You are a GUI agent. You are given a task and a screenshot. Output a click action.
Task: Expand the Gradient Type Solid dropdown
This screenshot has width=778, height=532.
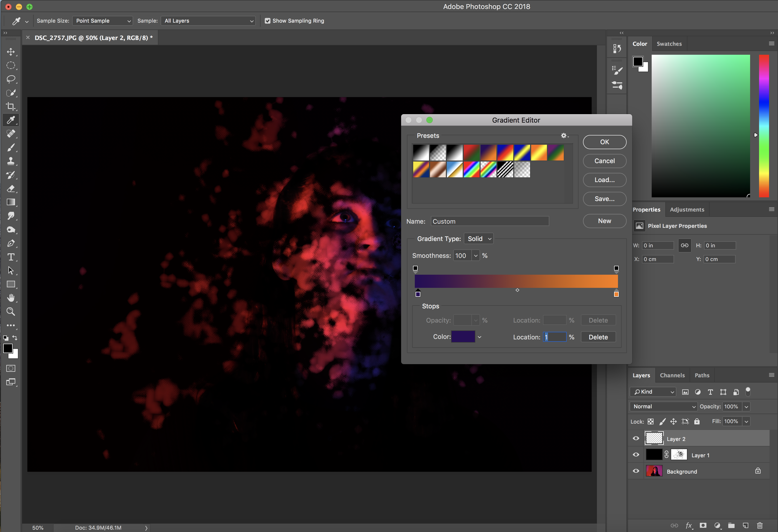(479, 239)
